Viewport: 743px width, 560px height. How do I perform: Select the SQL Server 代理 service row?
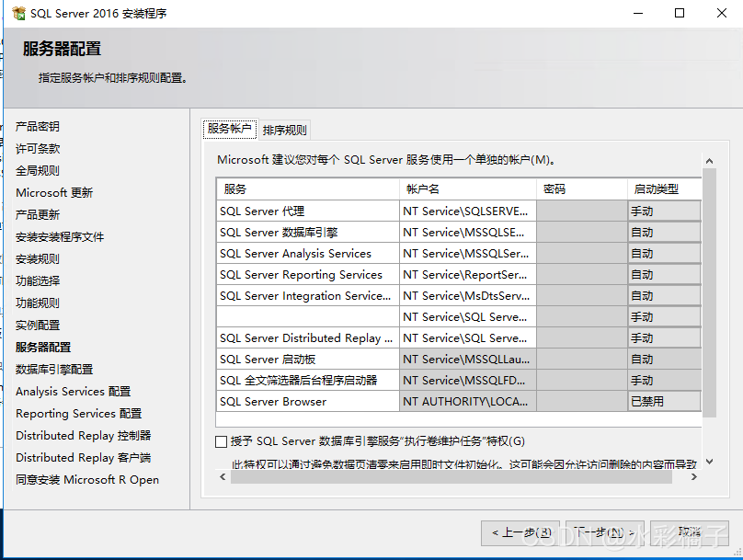pos(307,211)
